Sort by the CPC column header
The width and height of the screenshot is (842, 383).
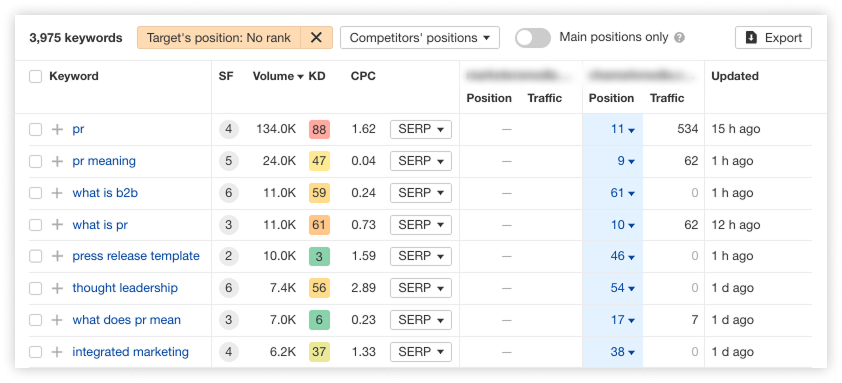(363, 76)
